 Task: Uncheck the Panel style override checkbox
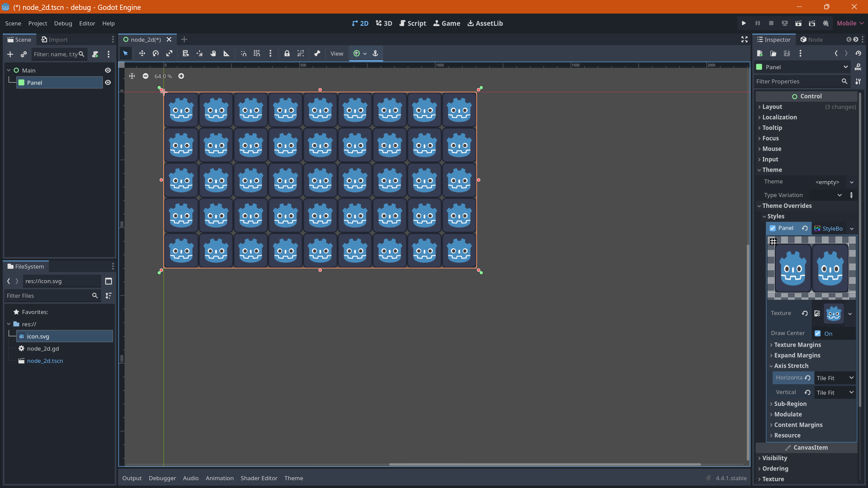coord(773,228)
